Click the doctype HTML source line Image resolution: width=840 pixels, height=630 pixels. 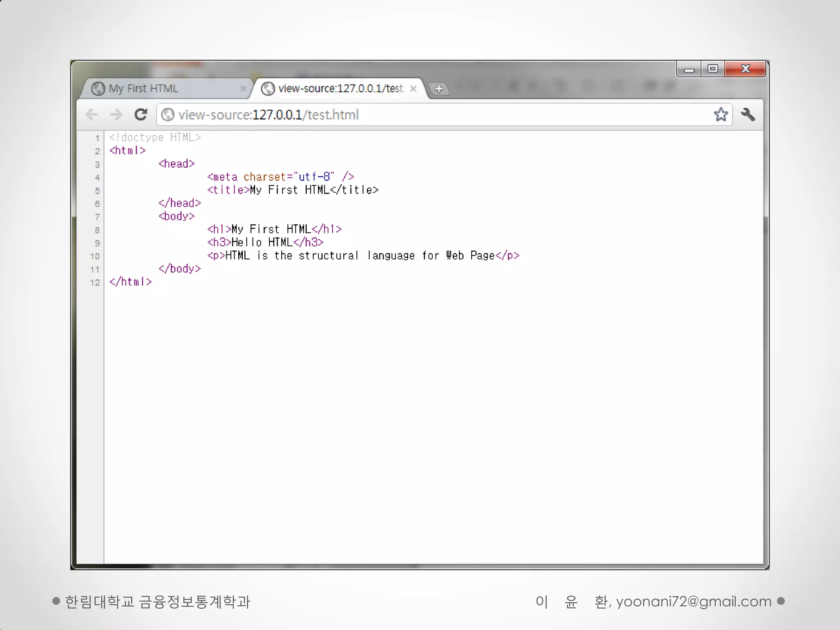tap(155, 137)
